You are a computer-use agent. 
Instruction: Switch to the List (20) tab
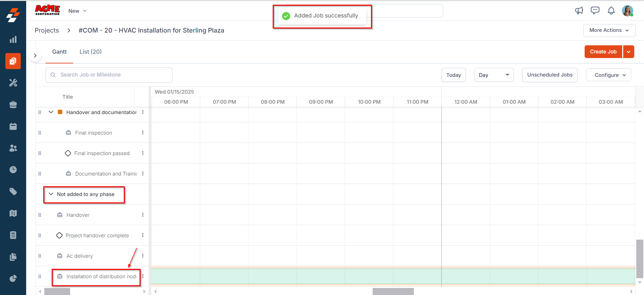pos(91,52)
